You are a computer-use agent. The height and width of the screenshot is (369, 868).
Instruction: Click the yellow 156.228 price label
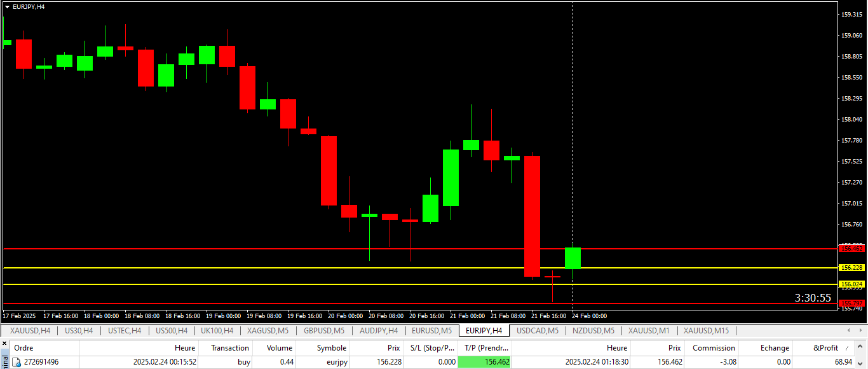(851, 268)
